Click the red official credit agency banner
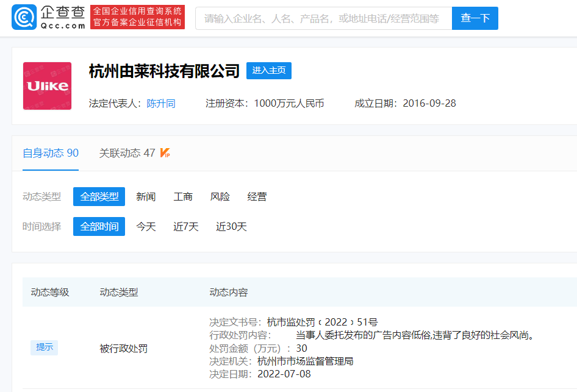 click(x=137, y=18)
